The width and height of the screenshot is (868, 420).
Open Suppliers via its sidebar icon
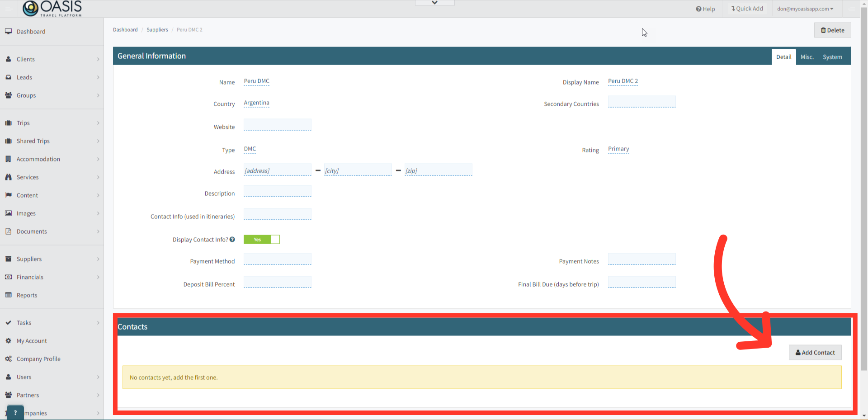tap(9, 259)
